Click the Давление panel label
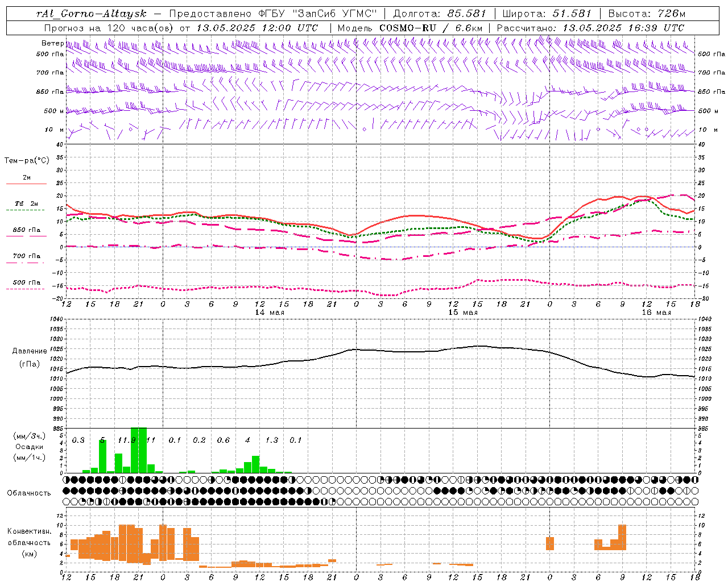728x582 pixels. point(29,351)
